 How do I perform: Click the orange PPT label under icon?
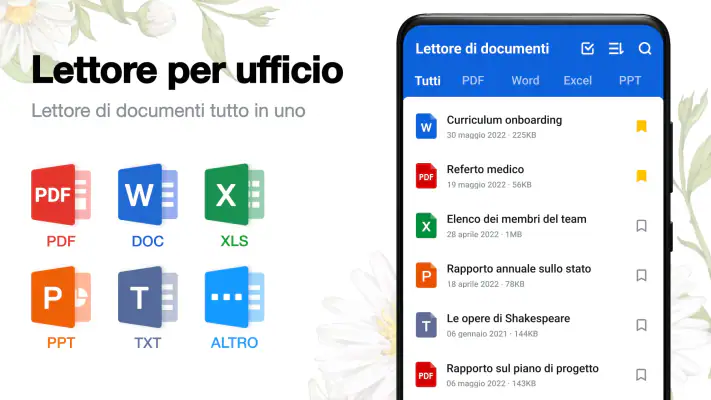pyautogui.click(x=61, y=342)
